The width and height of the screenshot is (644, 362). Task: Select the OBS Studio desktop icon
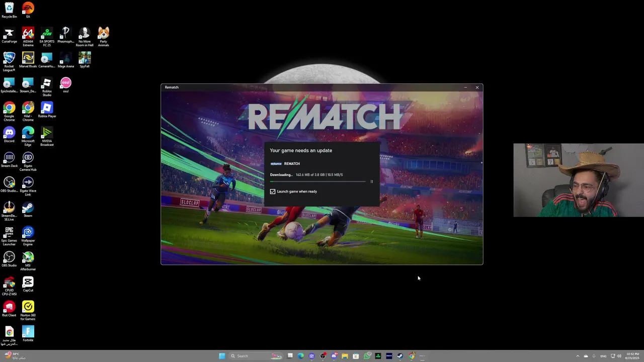pos(9,259)
